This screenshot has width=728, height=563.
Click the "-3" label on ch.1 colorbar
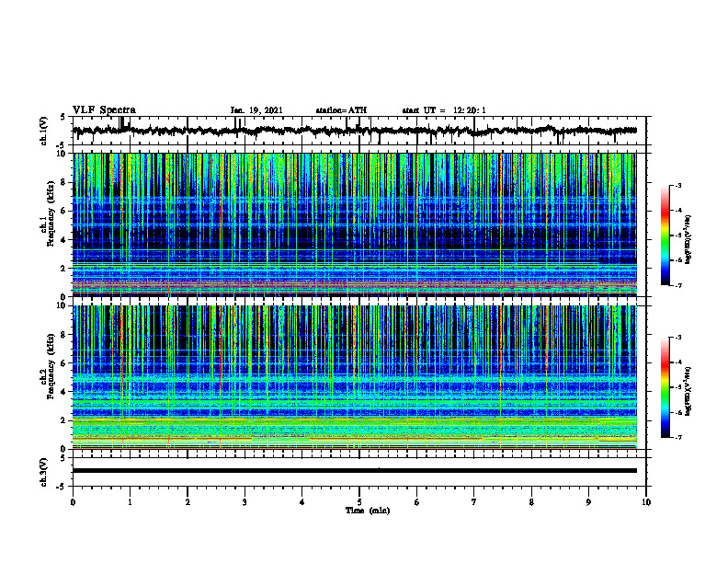677,186
